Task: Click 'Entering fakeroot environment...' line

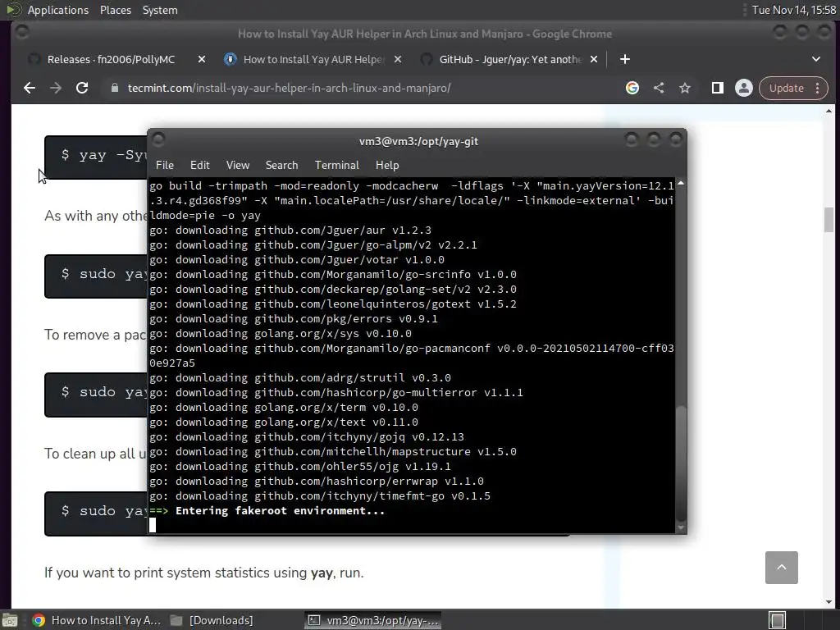Action: (x=281, y=510)
